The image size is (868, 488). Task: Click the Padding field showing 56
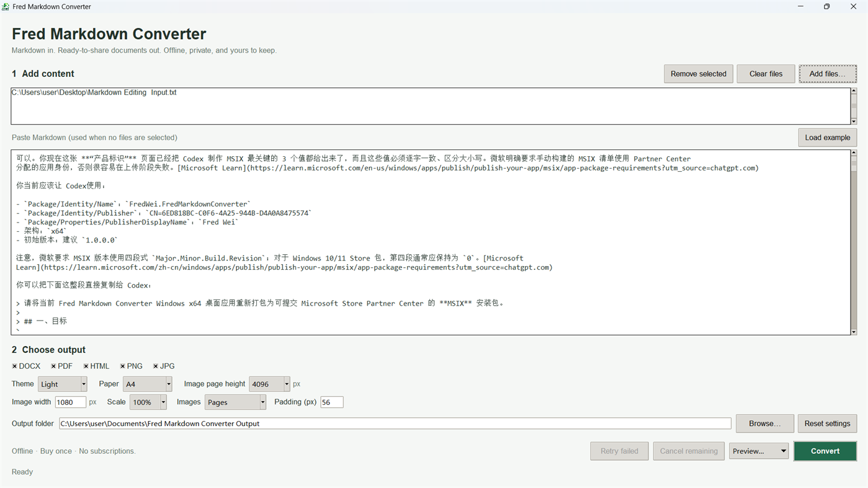332,402
